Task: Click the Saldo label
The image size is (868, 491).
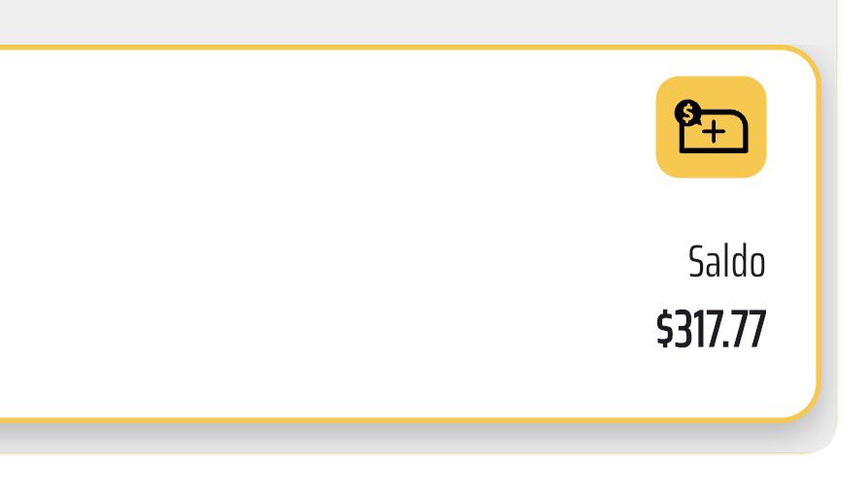Action: pos(727,262)
